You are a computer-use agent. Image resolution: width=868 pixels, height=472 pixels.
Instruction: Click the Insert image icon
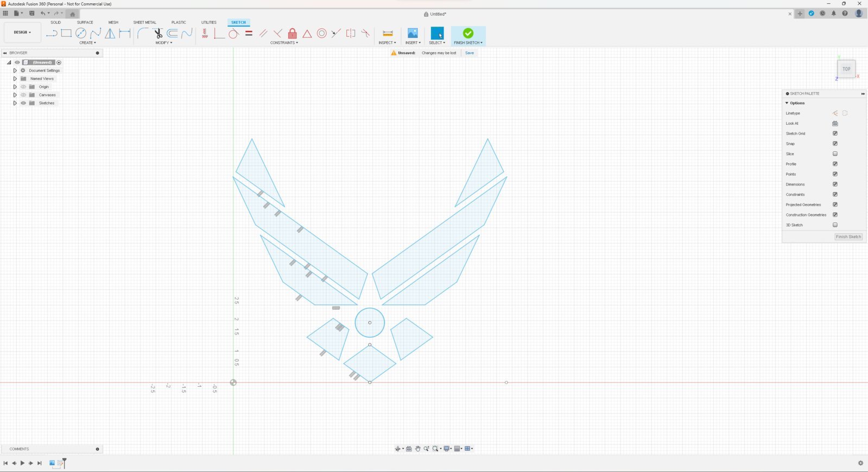point(413,34)
